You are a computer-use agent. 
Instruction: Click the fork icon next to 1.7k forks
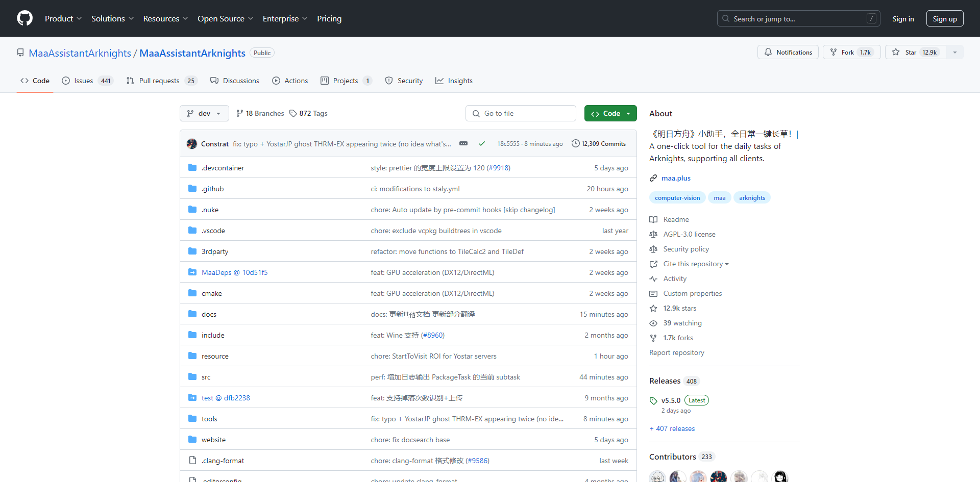point(653,338)
